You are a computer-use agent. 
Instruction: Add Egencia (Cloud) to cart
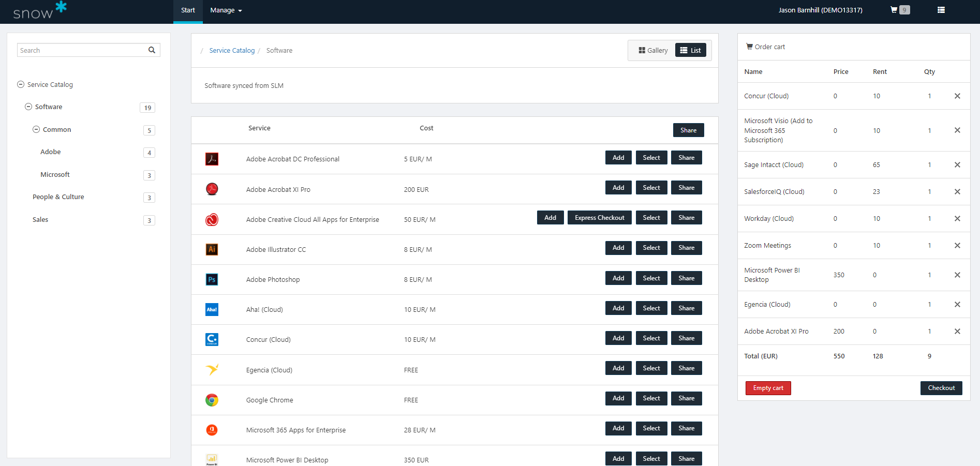coord(618,368)
